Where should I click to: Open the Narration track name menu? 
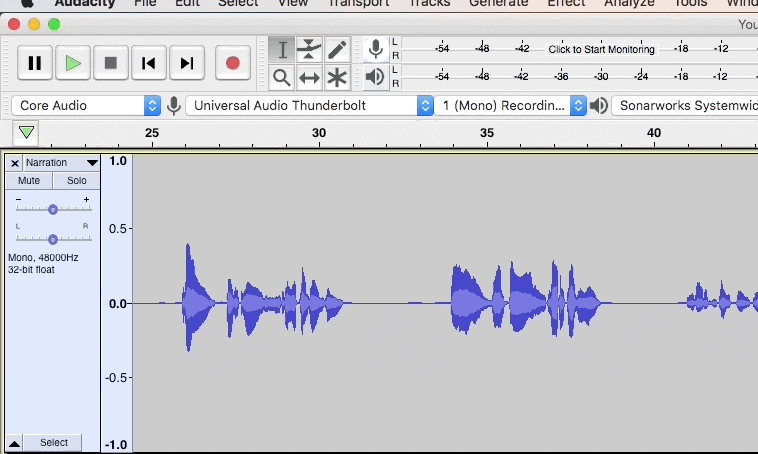coord(60,162)
